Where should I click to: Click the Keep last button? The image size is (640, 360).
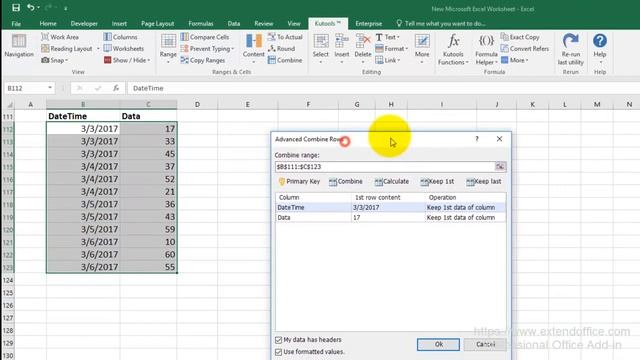click(484, 181)
